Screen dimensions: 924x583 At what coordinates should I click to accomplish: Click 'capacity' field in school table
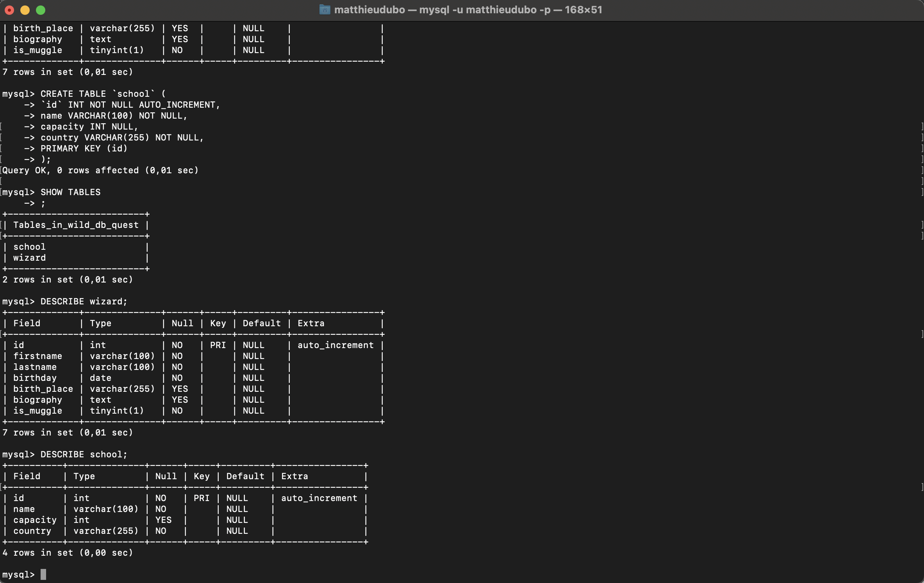[x=35, y=520]
